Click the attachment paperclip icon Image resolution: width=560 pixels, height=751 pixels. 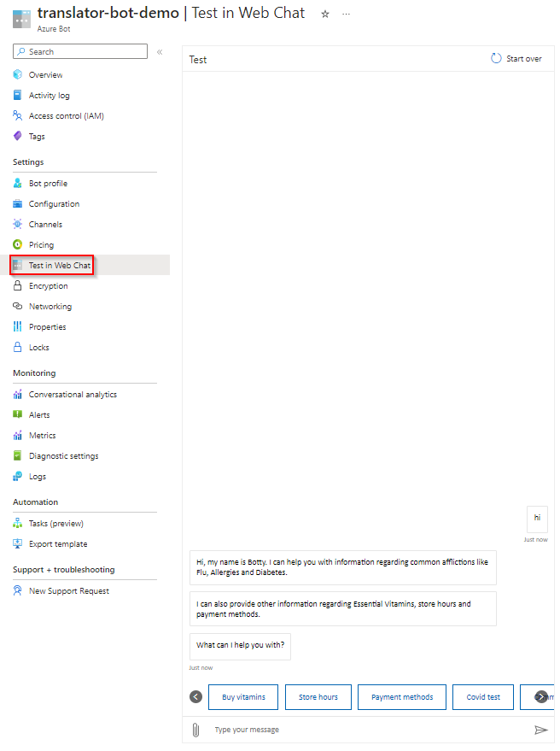click(195, 730)
